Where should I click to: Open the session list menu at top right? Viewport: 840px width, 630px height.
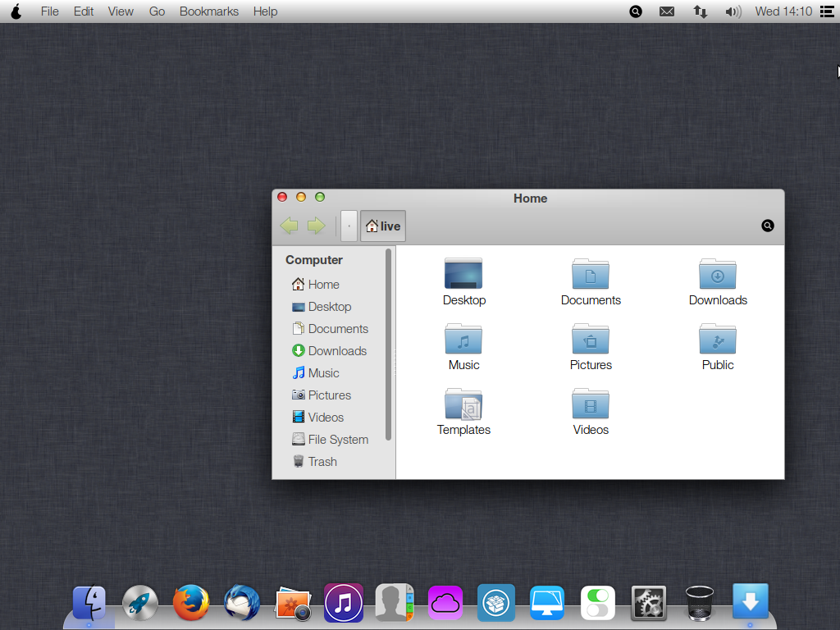click(827, 11)
